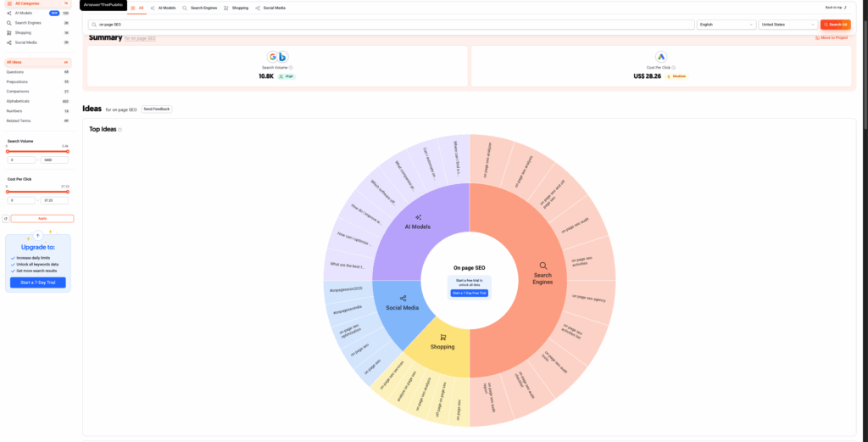Select the All Ideas filter in sidebar

point(37,62)
